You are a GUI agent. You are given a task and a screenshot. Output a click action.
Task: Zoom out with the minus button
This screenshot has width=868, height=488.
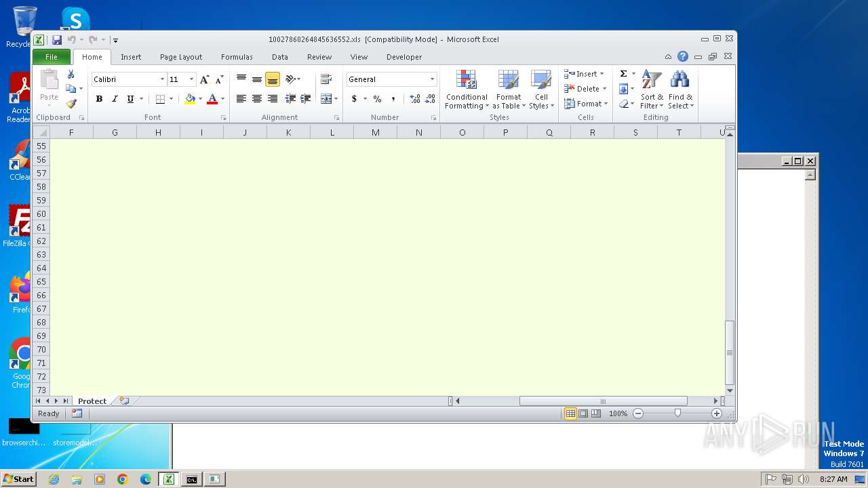[x=638, y=413]
